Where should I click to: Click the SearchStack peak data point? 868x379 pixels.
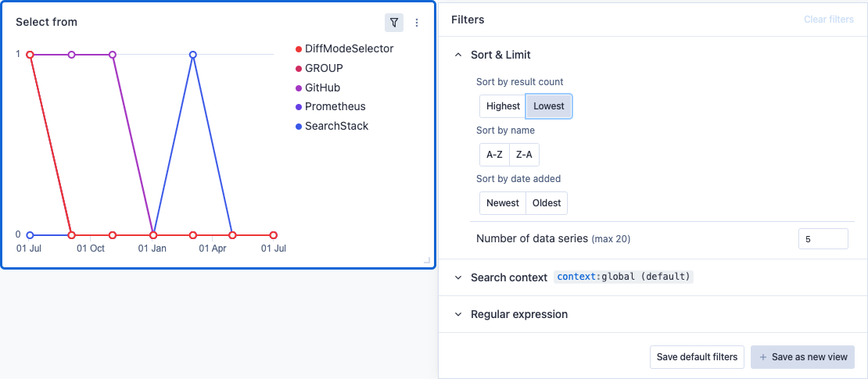click(x=192, y=55)
